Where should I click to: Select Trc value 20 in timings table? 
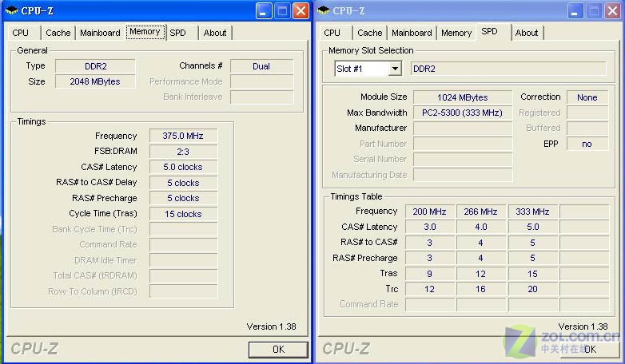click(x=532, y=289)
